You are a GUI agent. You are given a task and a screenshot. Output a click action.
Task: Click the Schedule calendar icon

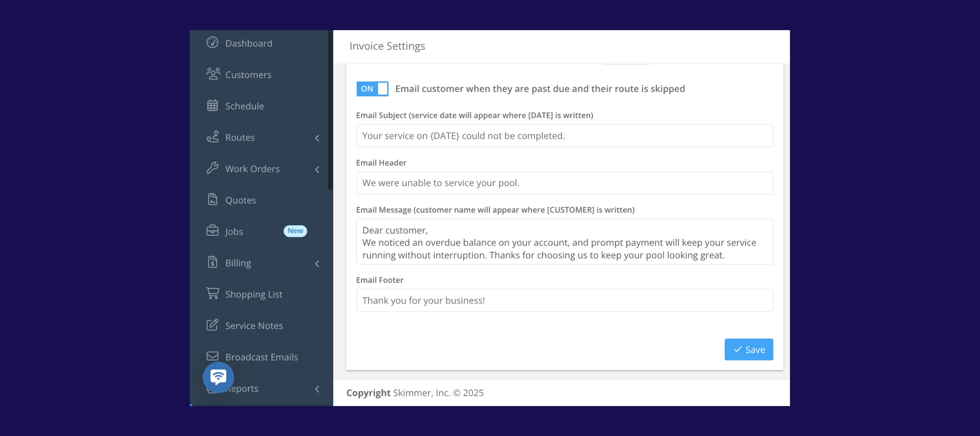[x=212, y=106]
